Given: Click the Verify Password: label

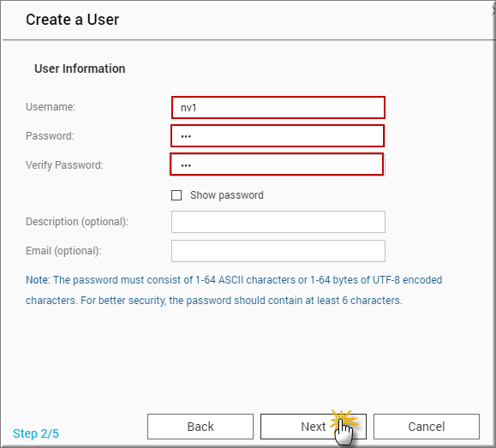Looking at the screenshot, I should point(64,165).
